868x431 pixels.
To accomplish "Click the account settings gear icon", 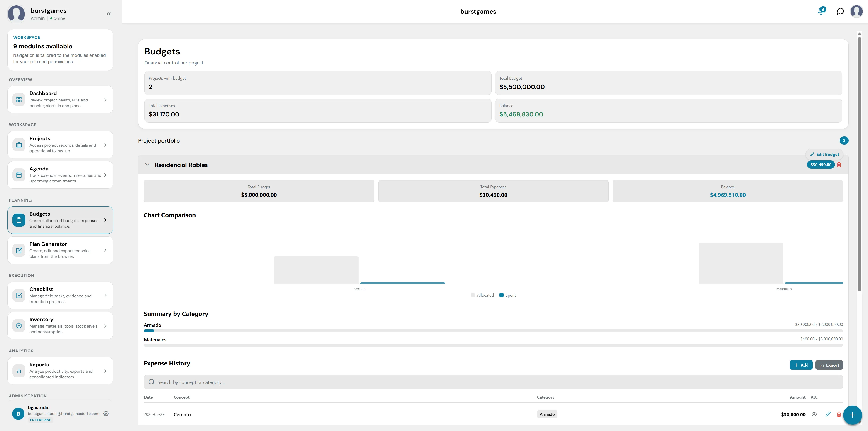I will coord(106,414).
